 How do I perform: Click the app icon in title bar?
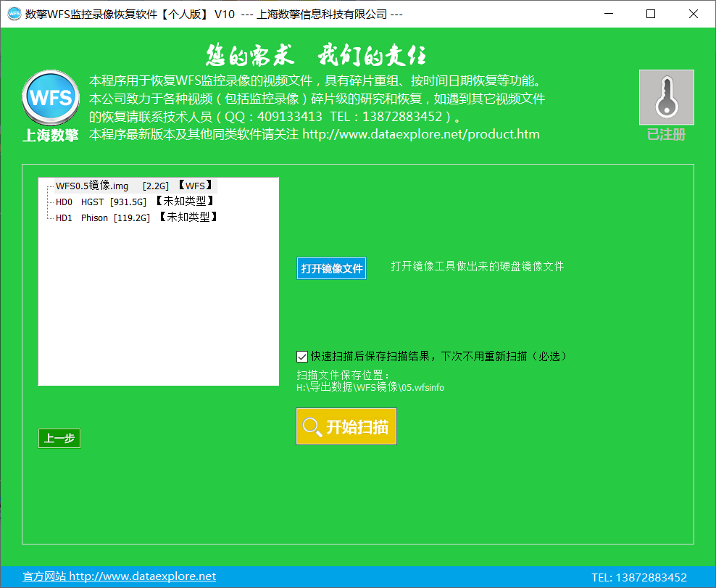tap(14, 15)
